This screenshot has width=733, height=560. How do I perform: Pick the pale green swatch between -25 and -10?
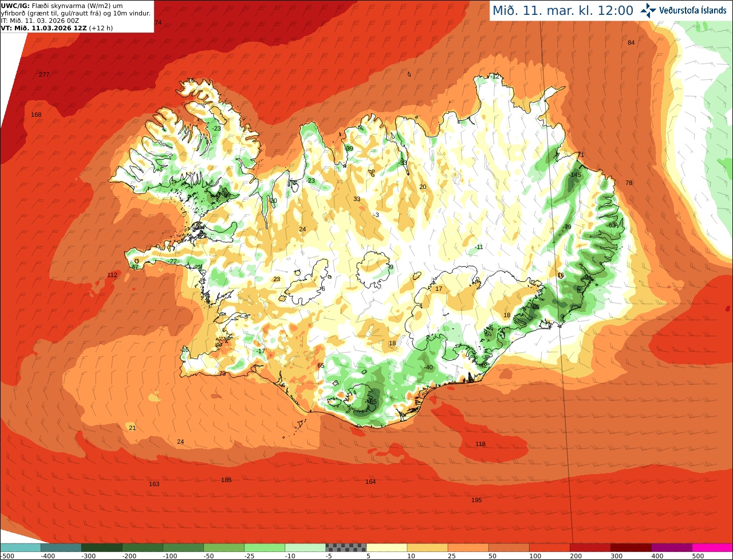point(265,547)
